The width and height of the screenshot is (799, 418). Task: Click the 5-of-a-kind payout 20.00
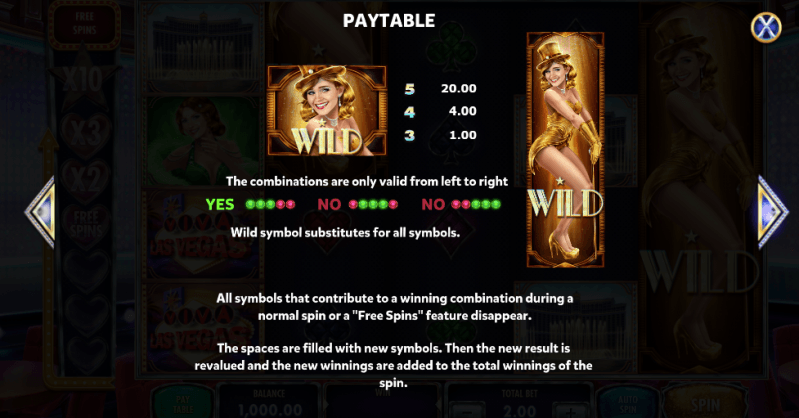[x=459, y=88]
